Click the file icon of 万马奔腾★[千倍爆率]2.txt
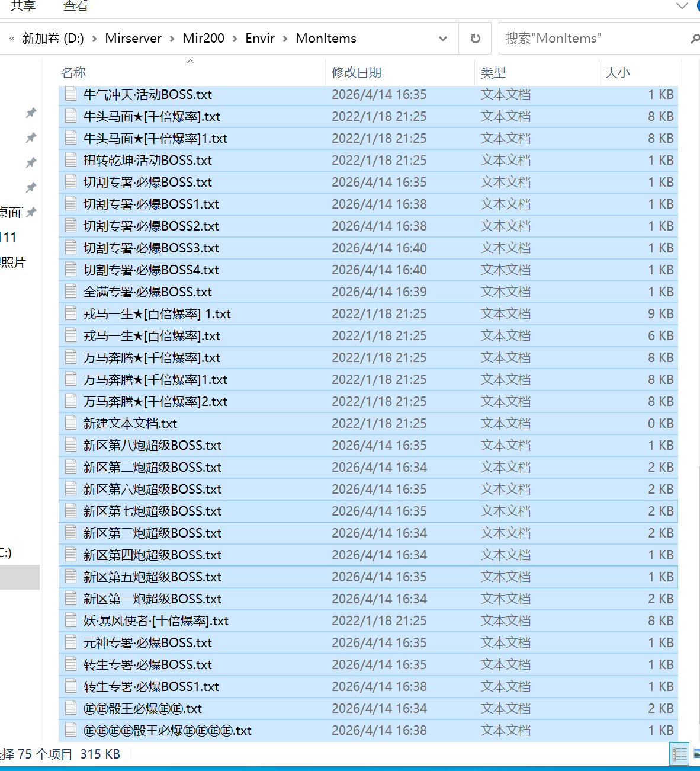 coord(70,401)
